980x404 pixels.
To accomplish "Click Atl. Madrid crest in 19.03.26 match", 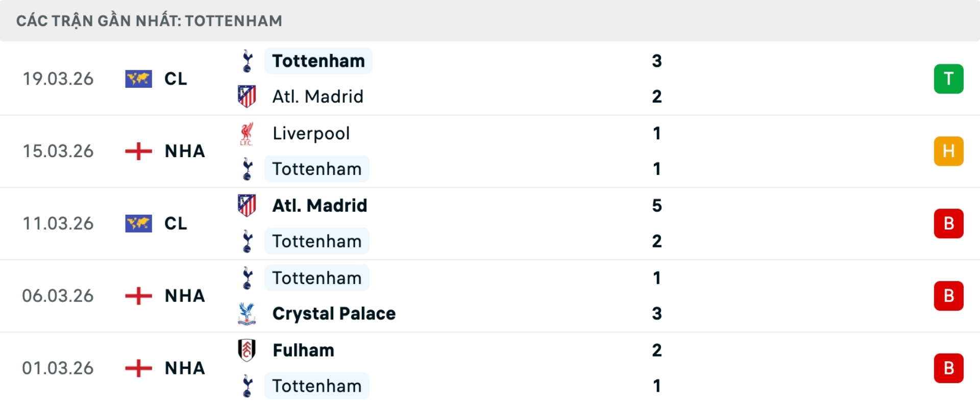I will pos(247,96).
